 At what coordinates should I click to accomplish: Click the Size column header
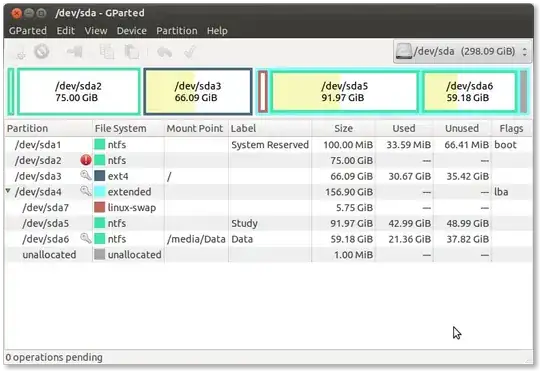(x=343, y=128)
